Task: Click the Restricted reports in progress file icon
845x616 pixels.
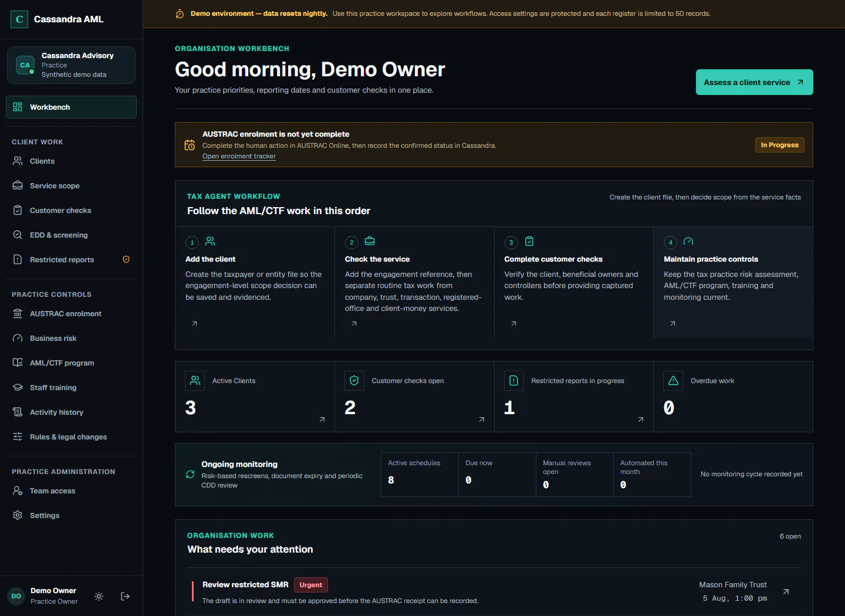Action: point(514,381)
